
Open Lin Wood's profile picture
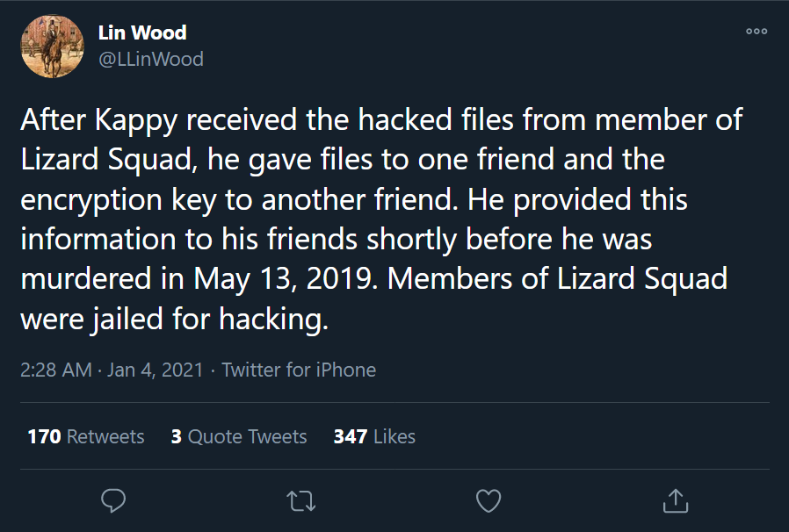[52, 47]
